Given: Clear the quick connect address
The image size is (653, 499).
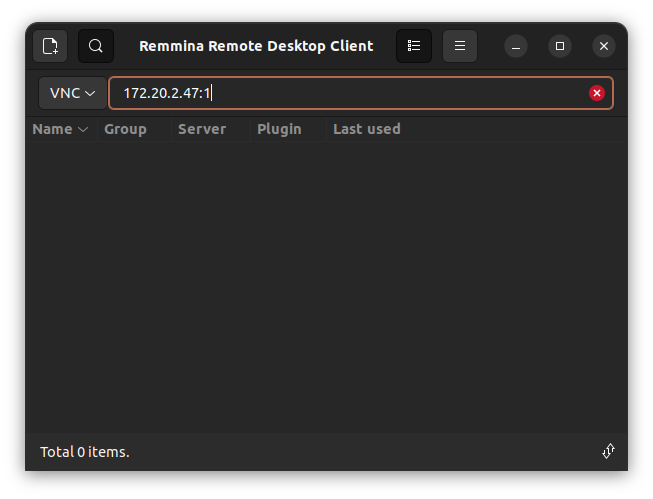Looking at the screenshot, I should pos(597,93).
